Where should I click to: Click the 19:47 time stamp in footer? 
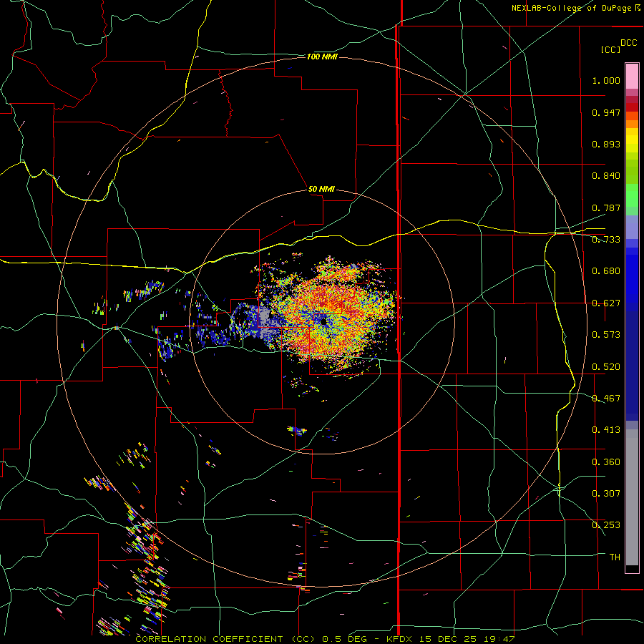(499, 639)
